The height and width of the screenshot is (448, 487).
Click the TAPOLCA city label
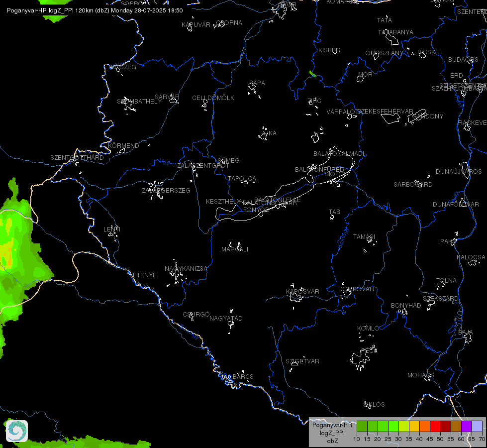[x=242, y=179]
